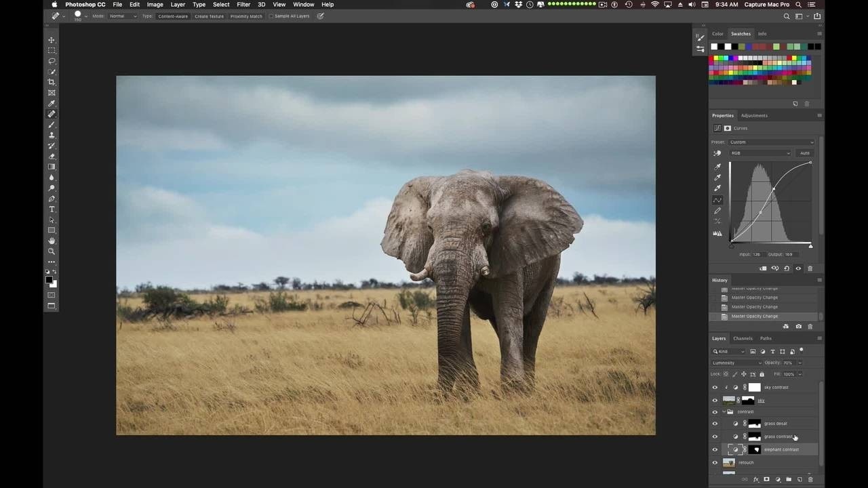Select the Lasso tool
The image size is (868, 488).
click(52, 61)
